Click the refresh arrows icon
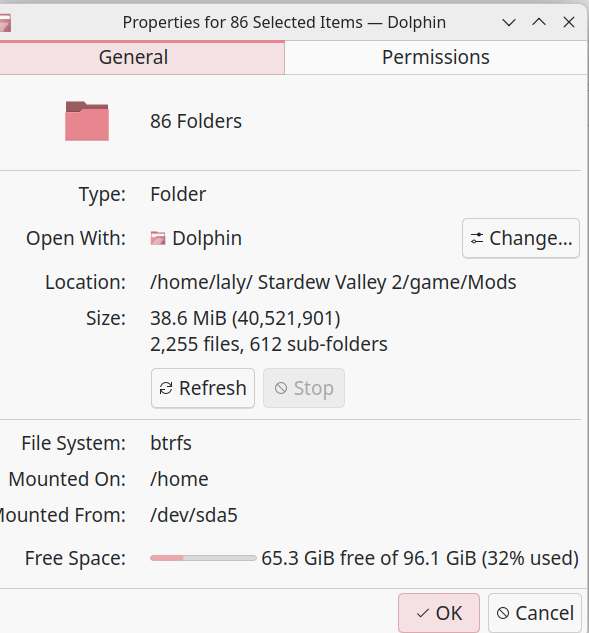The image size is (589, 633). click(166, 388)
